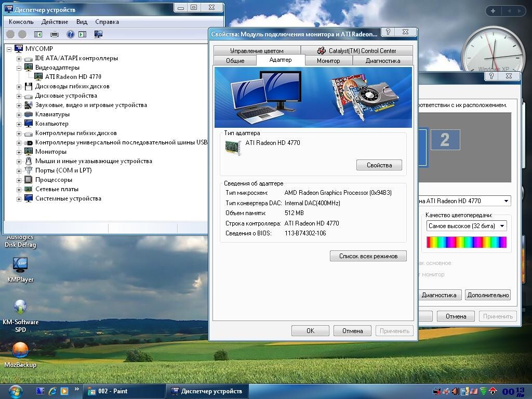Click the printer icon in Device Manager toolbar
The image size is (532, 399).
tap(54, 34)
